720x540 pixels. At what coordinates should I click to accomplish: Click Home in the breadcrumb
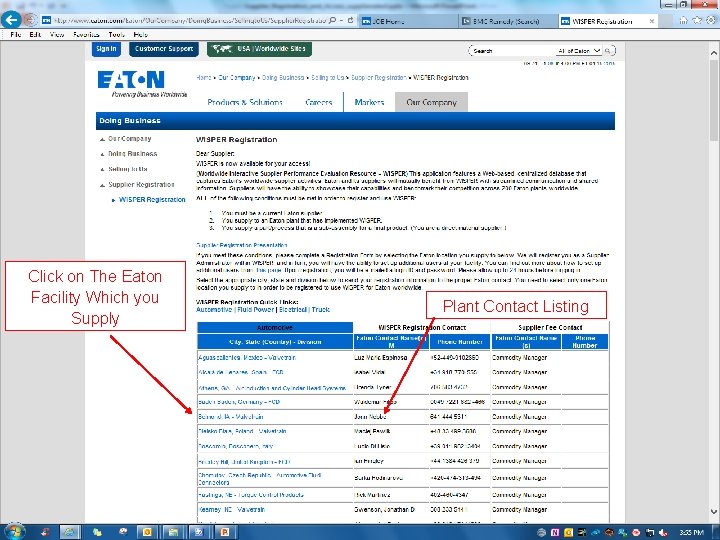[x=204, y=78]
